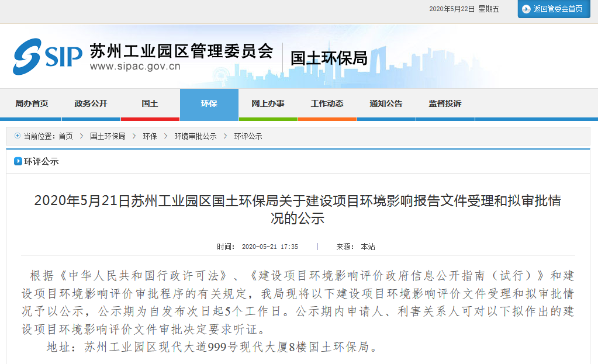Open the 监督投诉 navigation tab
The image size is (598, 364).
pyautogui.click(x=445, y=104)
